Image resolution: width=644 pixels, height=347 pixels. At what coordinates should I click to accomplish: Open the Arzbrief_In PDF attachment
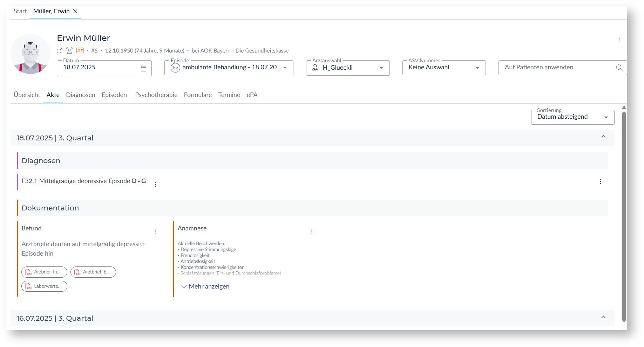click(x=44, y=272)
